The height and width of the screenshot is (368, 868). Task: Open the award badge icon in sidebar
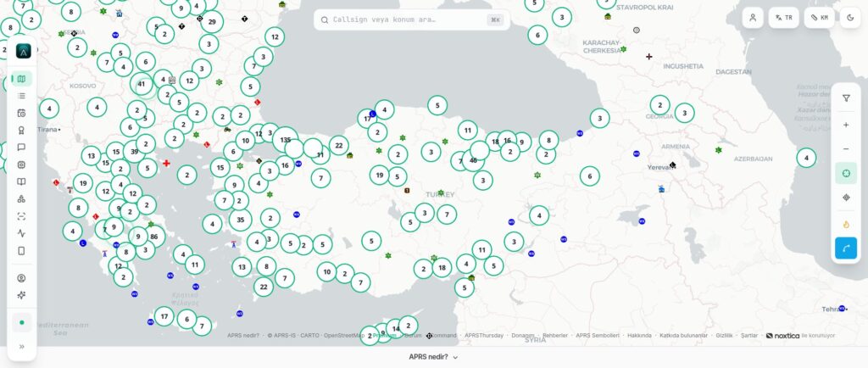21,130
